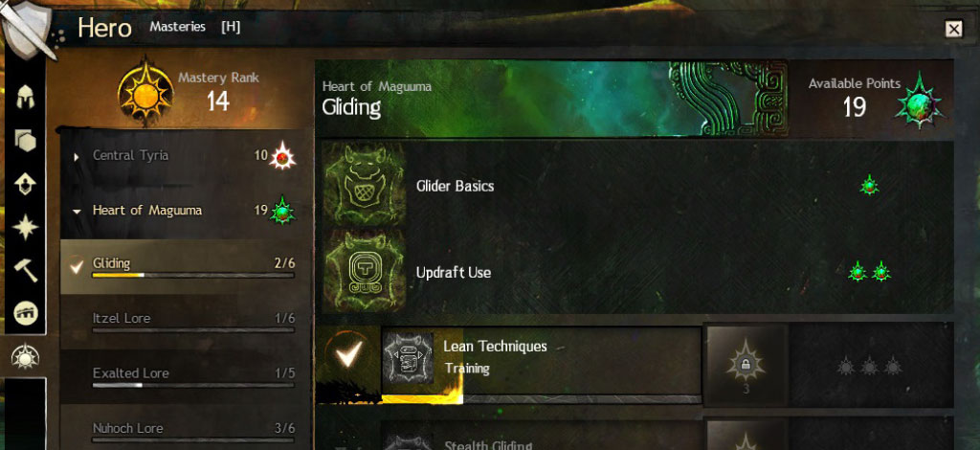Toggle the Lean Techniques training checkmark
980x450 pixels.
tap(348, 356)
